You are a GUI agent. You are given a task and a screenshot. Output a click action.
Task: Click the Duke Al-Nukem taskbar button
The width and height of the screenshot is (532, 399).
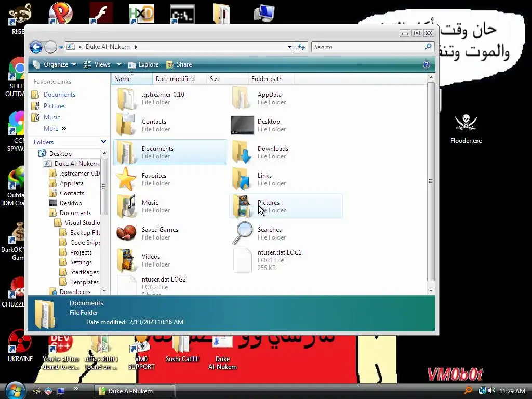(134, 391)
